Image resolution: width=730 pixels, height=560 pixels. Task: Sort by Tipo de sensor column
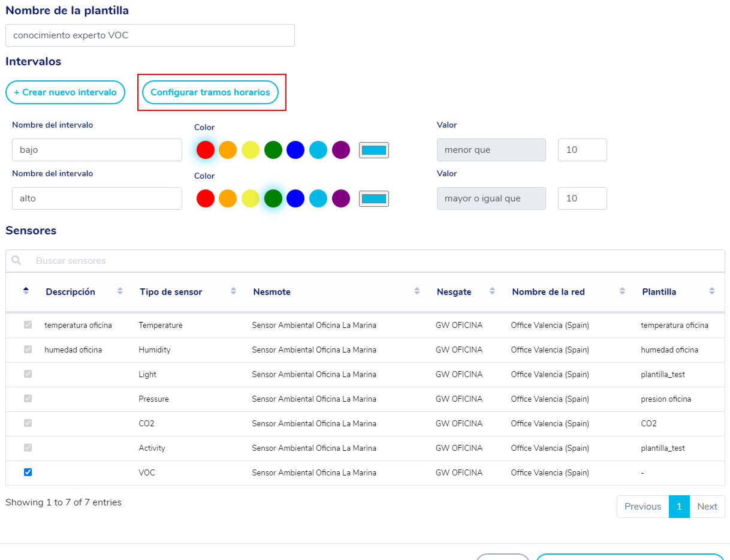[x=171, y=292]
